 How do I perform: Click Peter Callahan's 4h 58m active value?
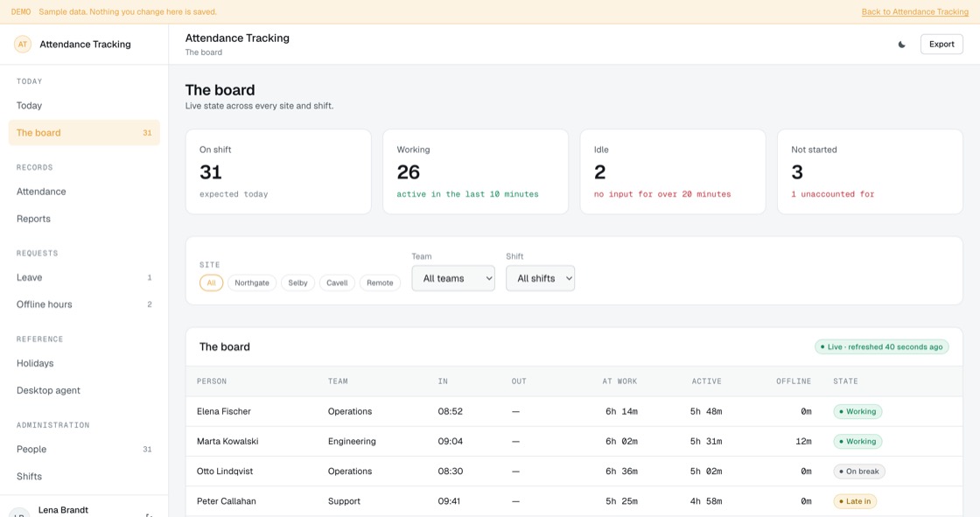706,501
